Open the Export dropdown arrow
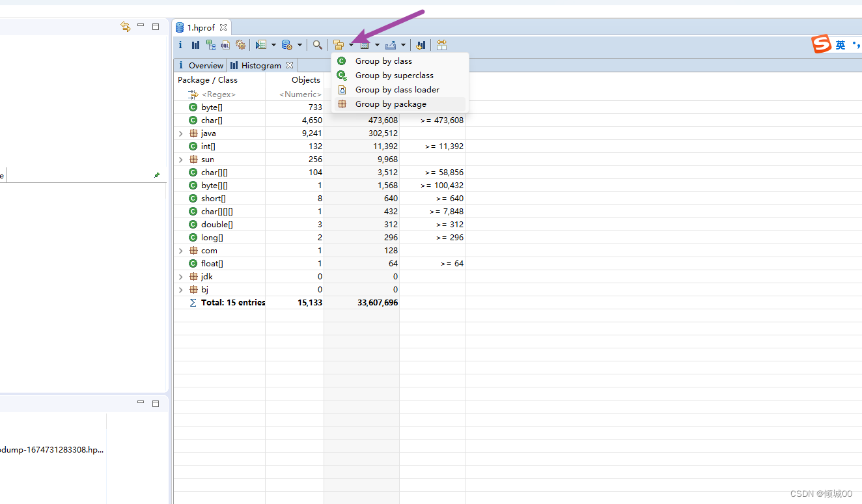This screenshot has width=862, height=504. click(403, 45)
